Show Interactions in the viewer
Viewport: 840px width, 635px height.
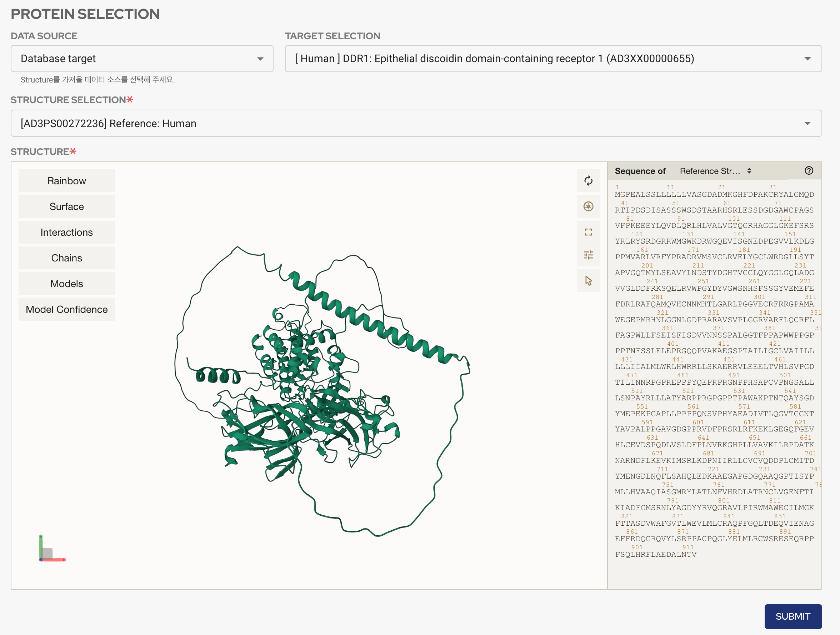tap(66, 232)
